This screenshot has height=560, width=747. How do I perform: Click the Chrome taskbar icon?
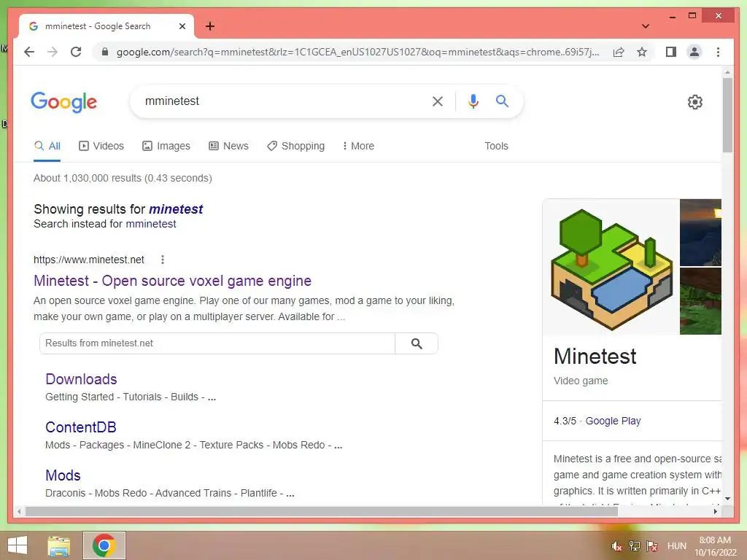[104, 545]
